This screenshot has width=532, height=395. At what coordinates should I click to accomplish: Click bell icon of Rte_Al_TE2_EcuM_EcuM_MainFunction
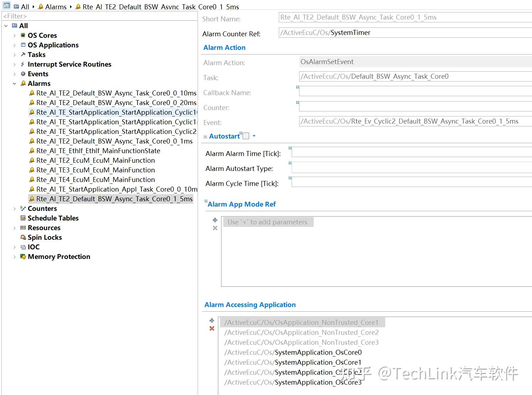32,160
